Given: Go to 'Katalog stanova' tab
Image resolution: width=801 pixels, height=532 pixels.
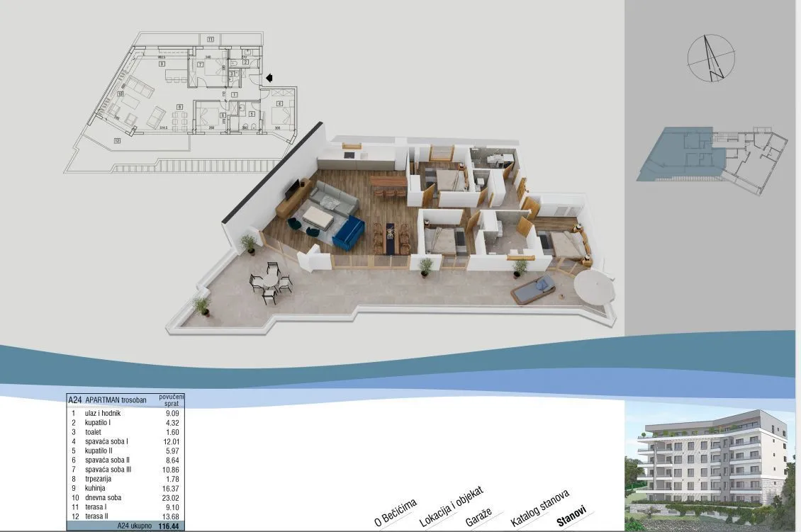Looking at the screenshot, I should [x=540, y=509].
